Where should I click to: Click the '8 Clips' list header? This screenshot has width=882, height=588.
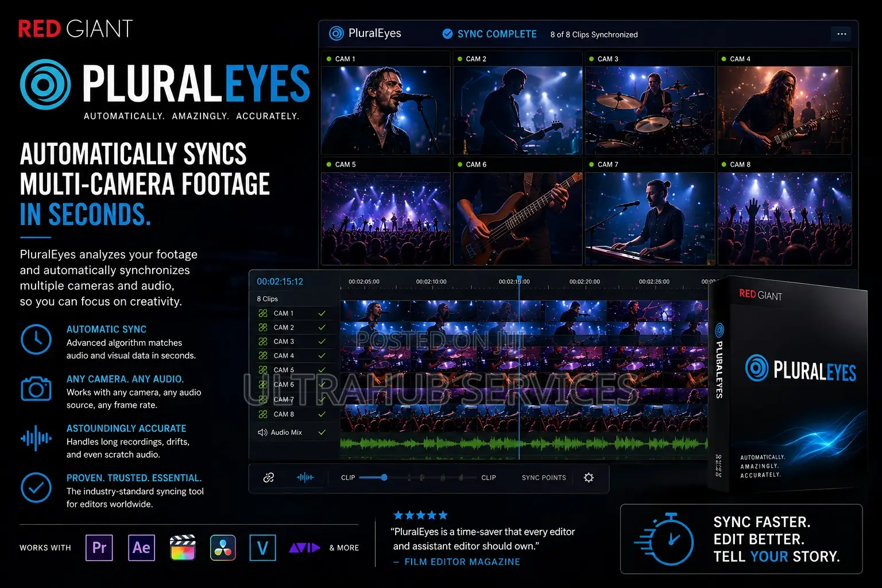267,299
